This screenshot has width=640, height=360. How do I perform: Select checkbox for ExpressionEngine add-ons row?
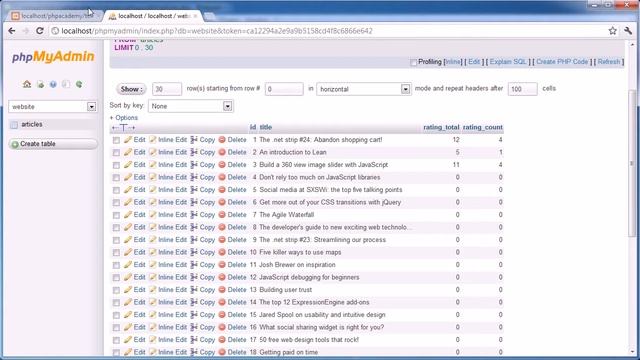click(x=116, y=303)
